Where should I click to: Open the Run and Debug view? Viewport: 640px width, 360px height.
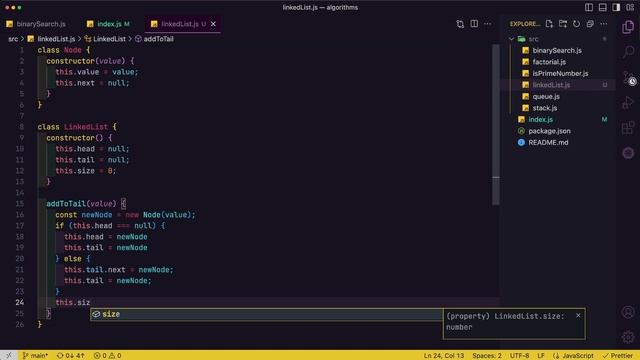pos(628,102)
